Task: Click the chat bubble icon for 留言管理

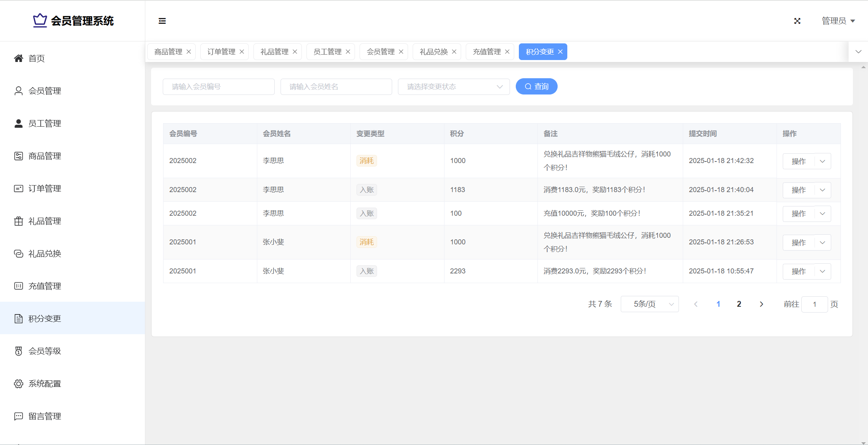Action: coord(19,416)
